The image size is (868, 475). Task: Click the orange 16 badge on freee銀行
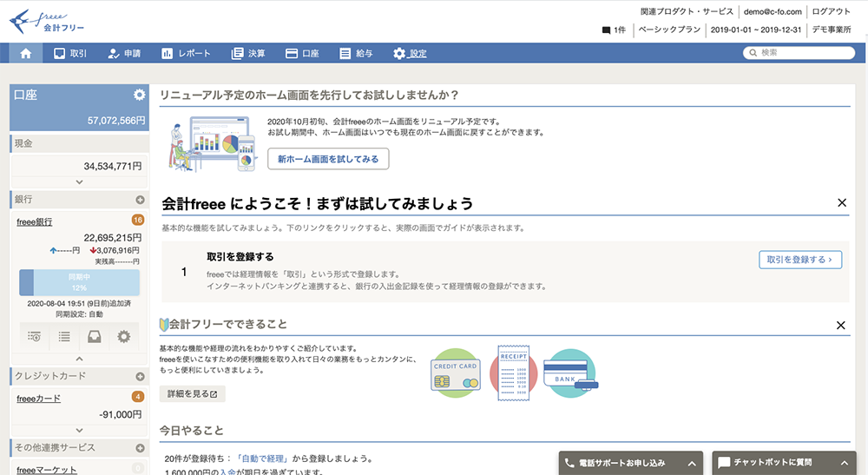coord(137,221)
